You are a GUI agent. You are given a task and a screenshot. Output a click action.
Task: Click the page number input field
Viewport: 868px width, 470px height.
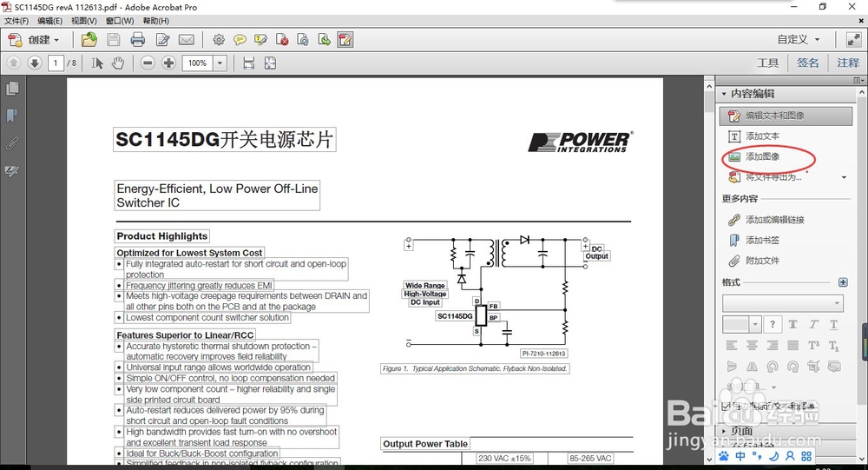pyautogui.click(x=56, y=63)
